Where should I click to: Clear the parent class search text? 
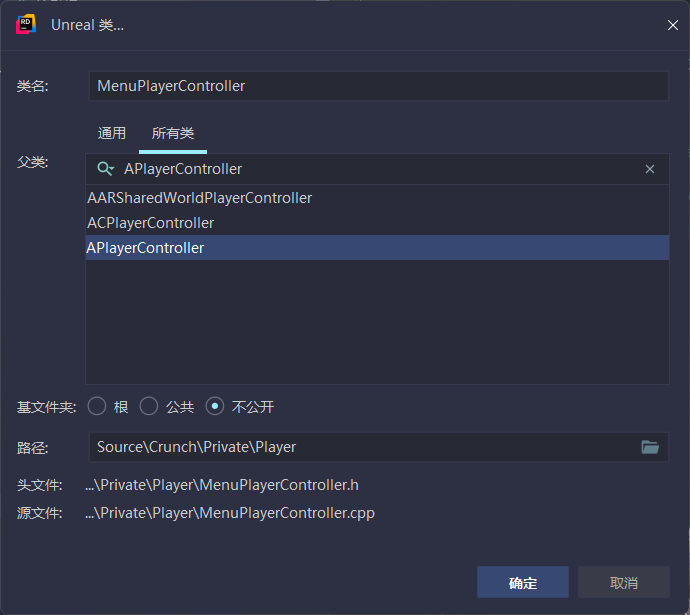click(650, 169)
